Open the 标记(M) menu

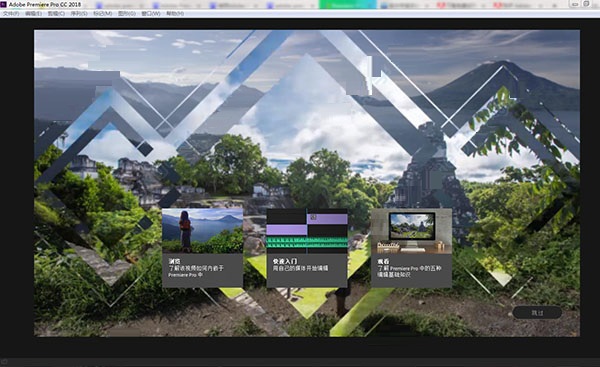pyautogui.click(x=103, y=13)
